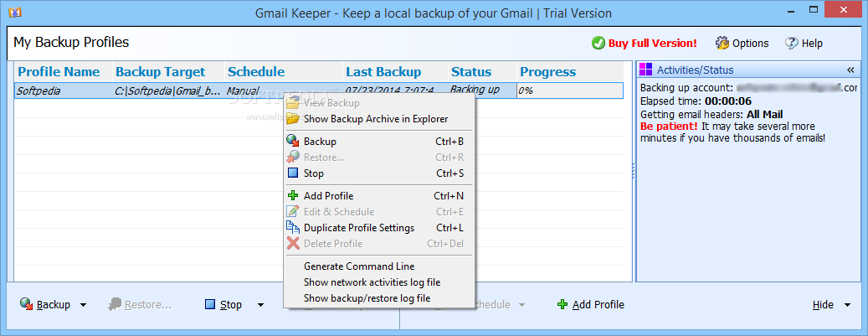The width and height of the screenshot is (868, 336).
Task: Click the Buy Full Version! link
Action: tap(653, 44)
